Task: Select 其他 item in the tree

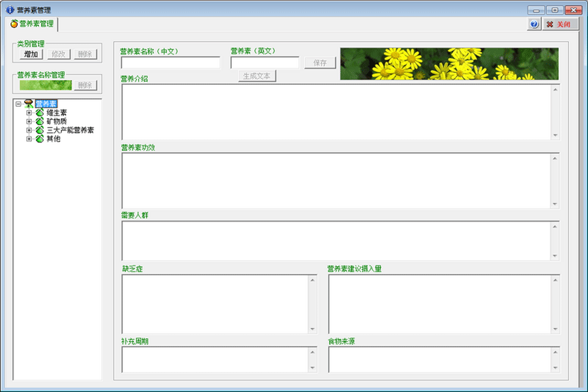Action: click(54, 139)
